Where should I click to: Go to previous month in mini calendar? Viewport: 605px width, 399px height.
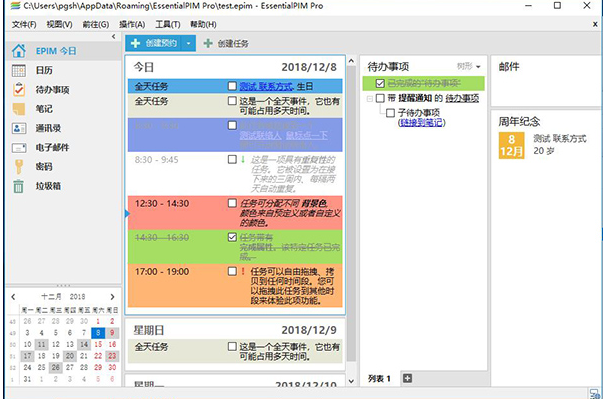point(14,297)
